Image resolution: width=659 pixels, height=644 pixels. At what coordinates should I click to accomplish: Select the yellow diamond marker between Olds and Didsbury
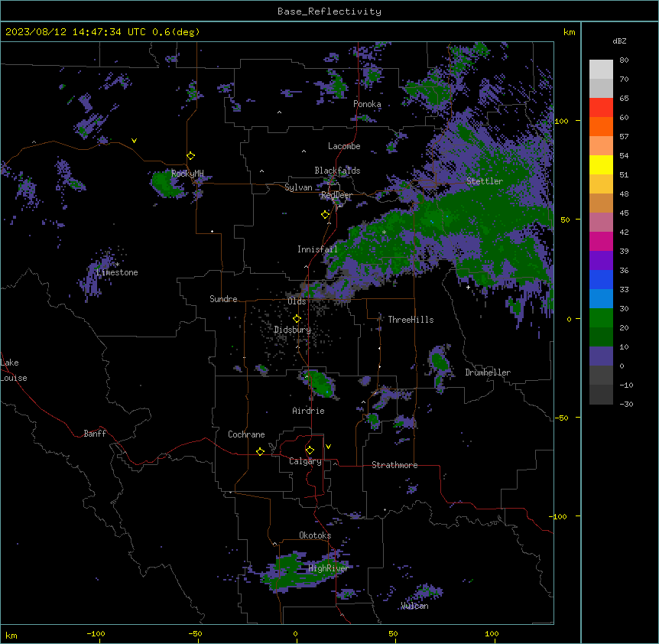(297, 319)
